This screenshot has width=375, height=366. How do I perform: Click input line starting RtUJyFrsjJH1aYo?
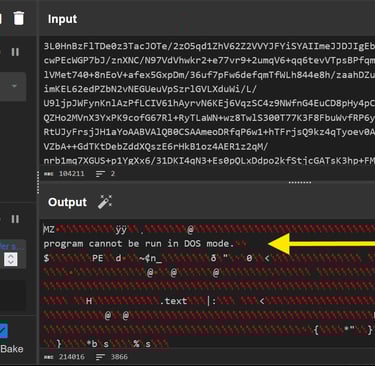point(209,132)
